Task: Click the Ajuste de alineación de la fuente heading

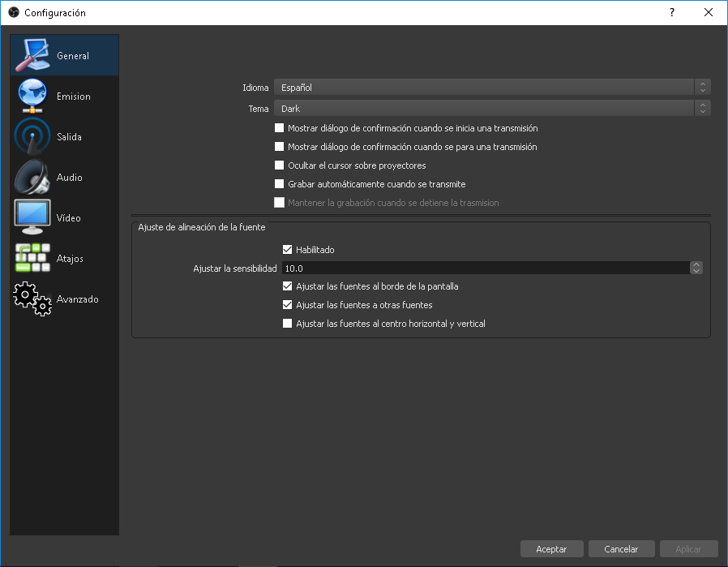Action: [202, 227]
